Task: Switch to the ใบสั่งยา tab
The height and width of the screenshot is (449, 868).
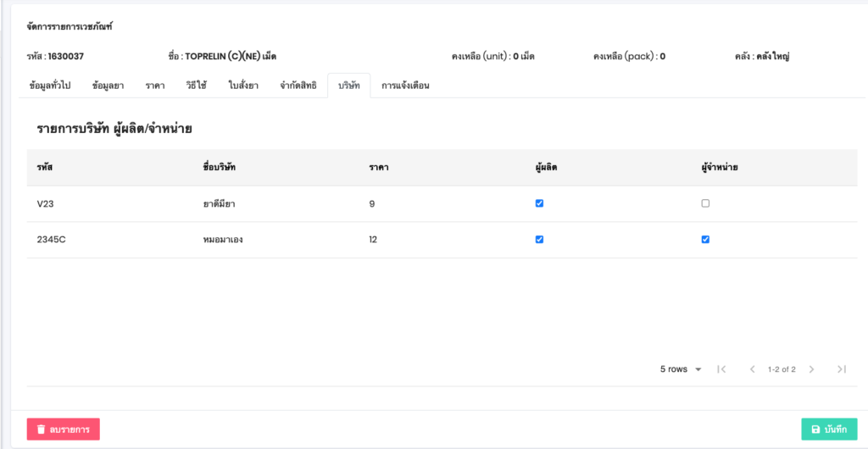Action: (x=243, y=86)
